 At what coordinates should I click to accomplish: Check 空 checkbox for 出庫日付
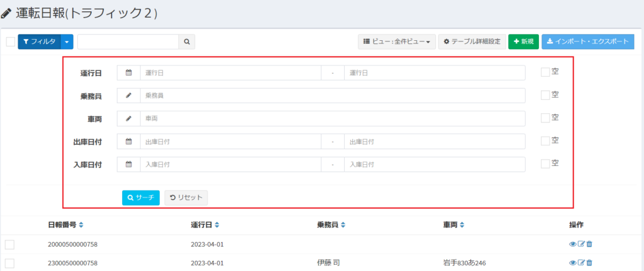(545, 141)
